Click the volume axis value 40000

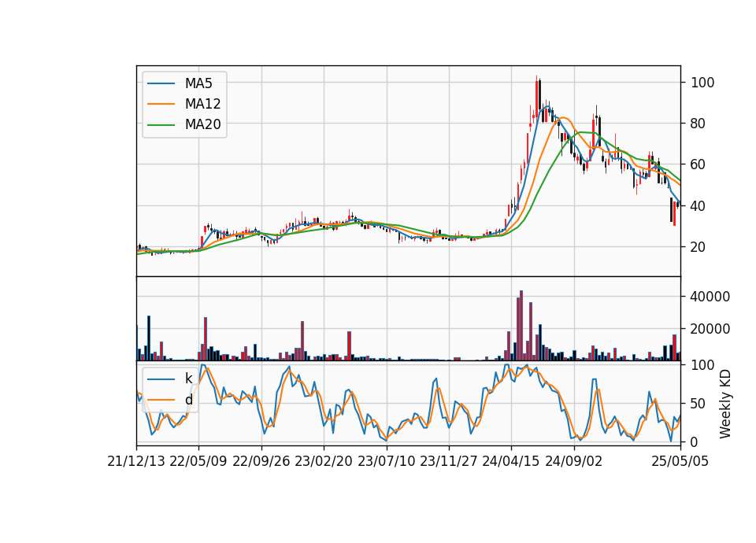coord(710,297)
